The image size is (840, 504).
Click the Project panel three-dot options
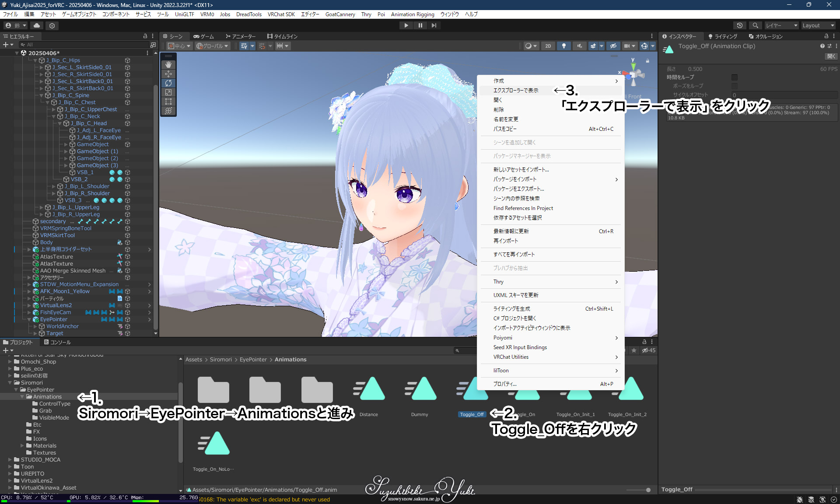point(652,342)
